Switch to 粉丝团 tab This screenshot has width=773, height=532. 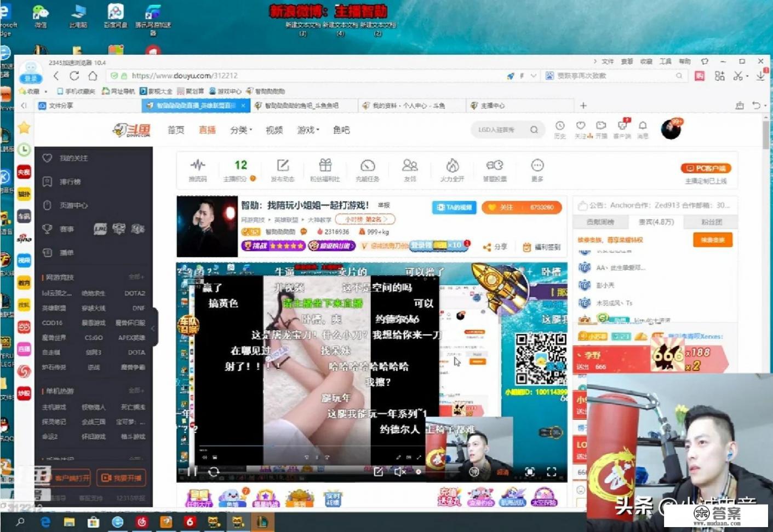coord(712,222)
